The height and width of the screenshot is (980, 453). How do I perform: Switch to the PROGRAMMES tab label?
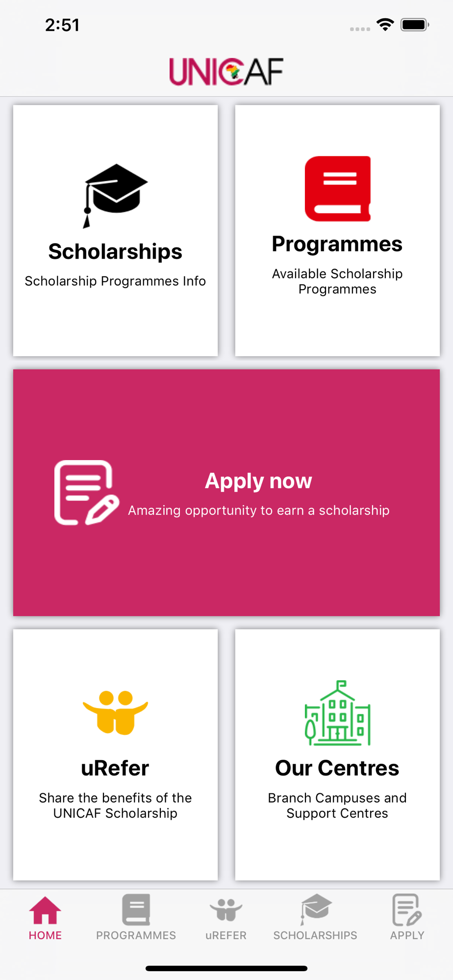(x=136, y=935)
